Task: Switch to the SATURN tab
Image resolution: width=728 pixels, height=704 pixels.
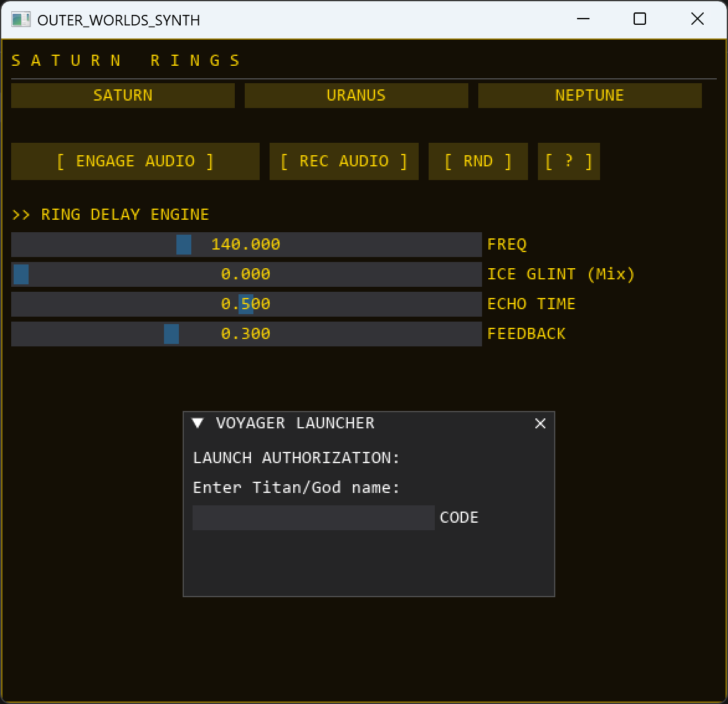Action: coord(122,95)
